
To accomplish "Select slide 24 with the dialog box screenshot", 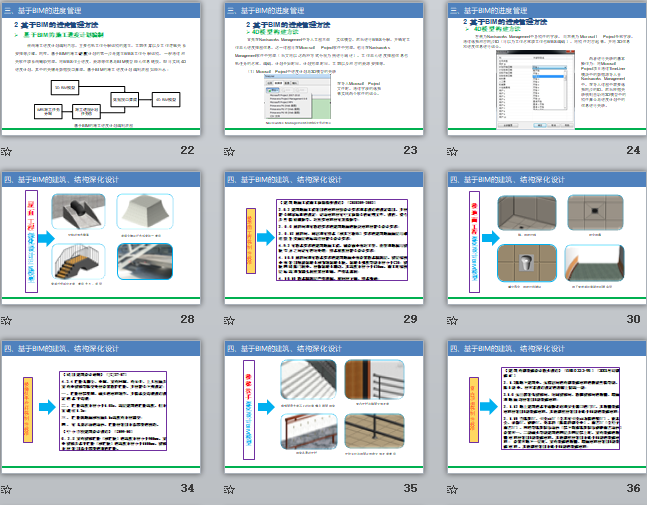I will coord(544,68).
